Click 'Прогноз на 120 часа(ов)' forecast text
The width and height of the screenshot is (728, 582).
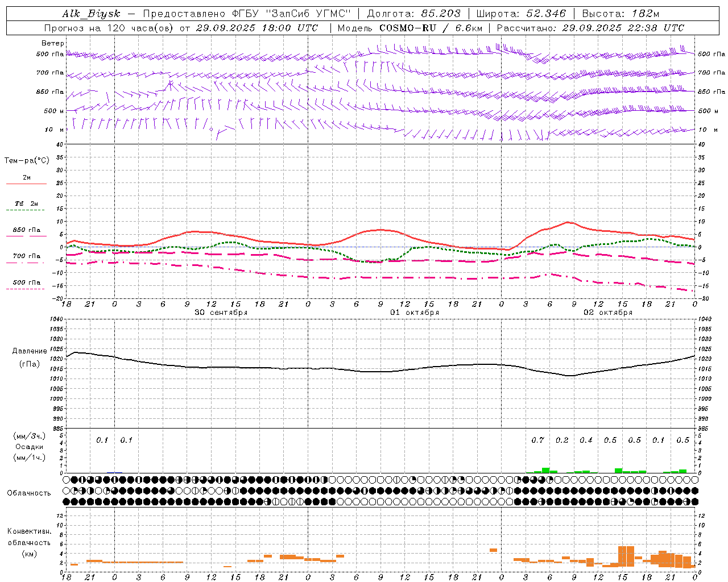[109, 28]
